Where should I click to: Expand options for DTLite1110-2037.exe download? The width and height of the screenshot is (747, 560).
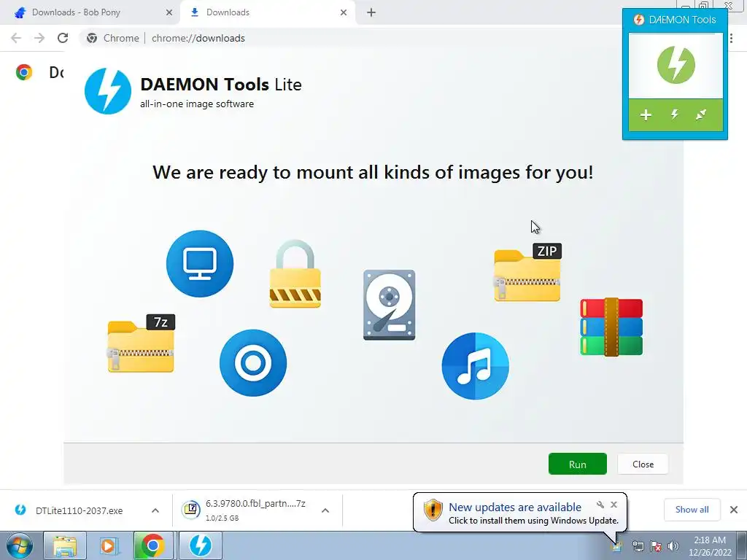[155, 510]
